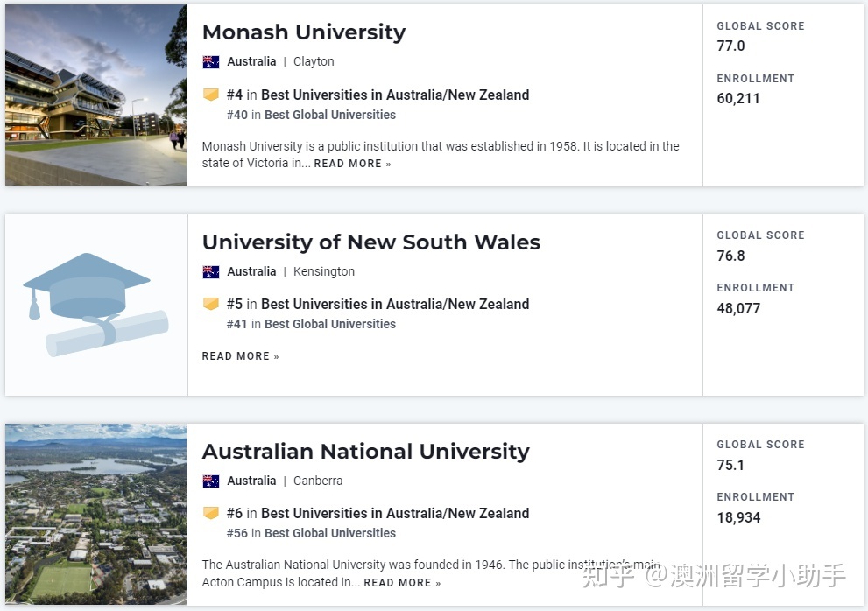Click the ENROLLMENT label in the ANU card
This screenshot has width=868, height=611.
pos(756,497)
